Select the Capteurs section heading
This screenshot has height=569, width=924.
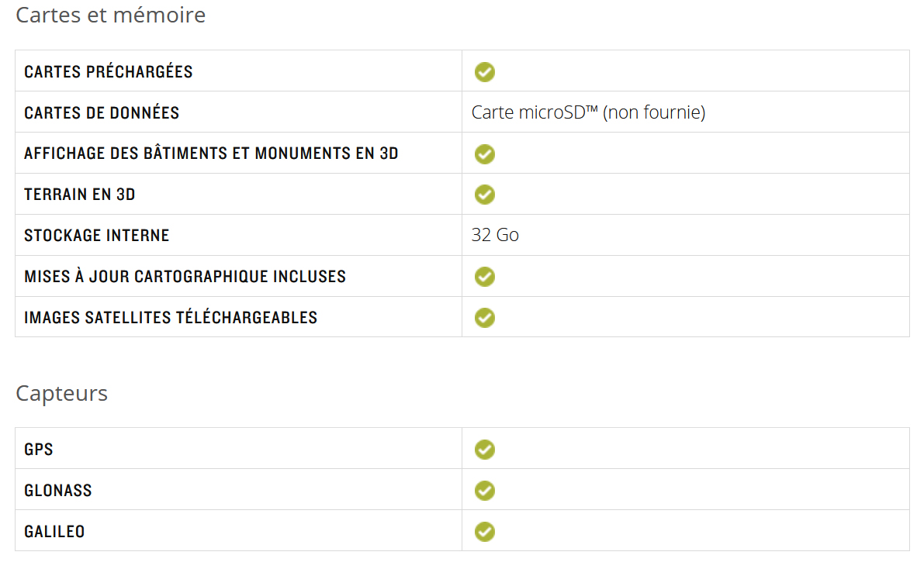click(x=61, y=393)
